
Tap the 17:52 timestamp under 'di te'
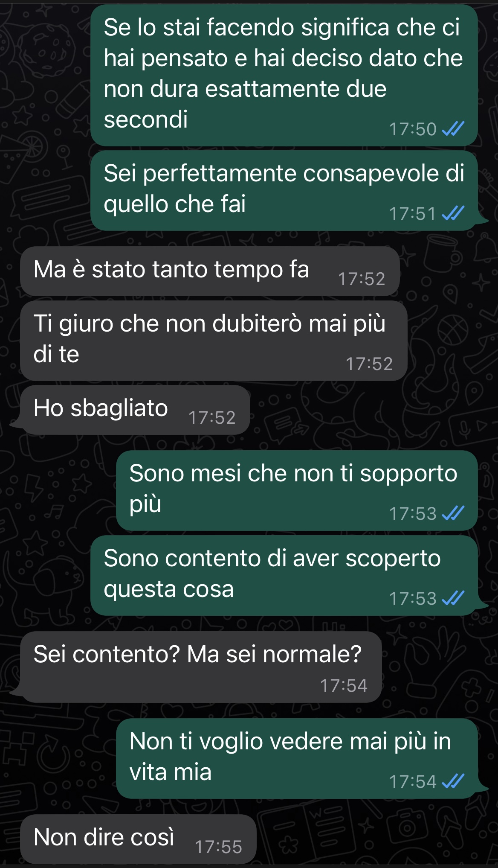tap(369, 364)
